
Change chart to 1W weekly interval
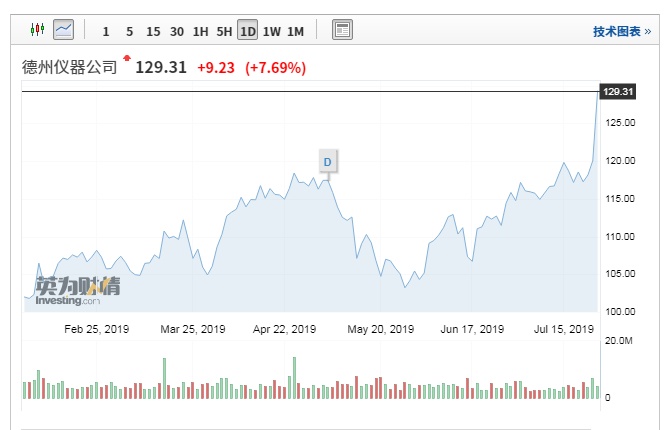(271, 31)
